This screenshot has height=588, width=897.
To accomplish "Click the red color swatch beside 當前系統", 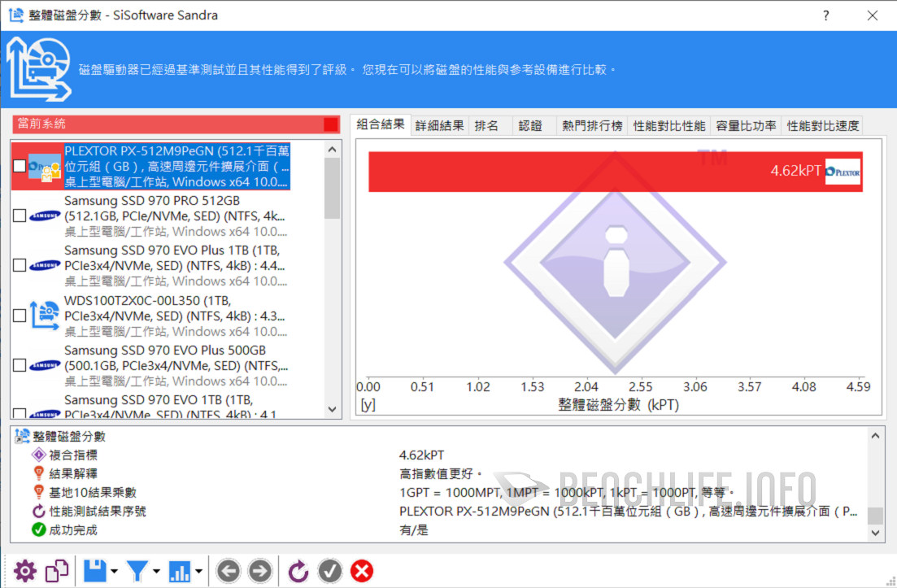I will coord(331,124).
